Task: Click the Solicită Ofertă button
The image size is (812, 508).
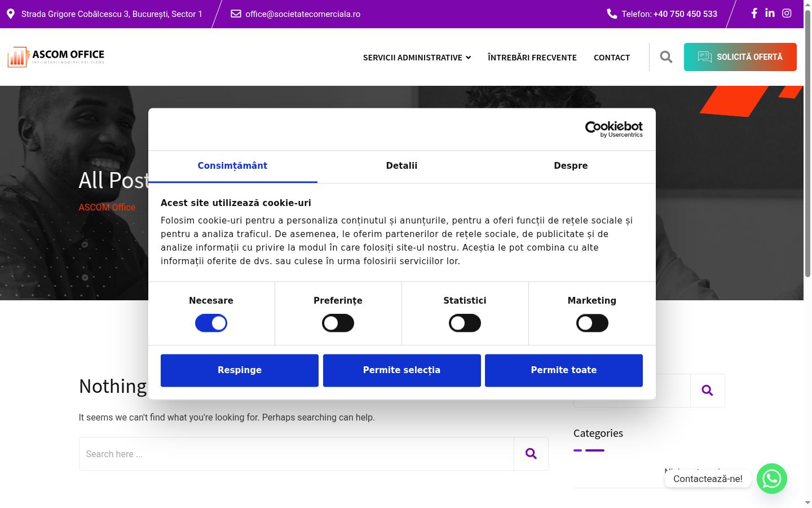Action: coord(740,57)
